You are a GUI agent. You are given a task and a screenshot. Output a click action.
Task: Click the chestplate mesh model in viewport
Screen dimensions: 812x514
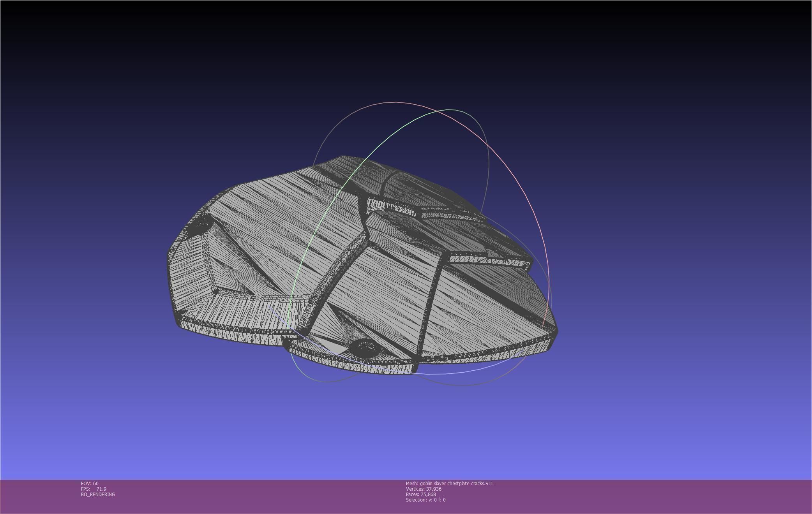click(x=362, y=265)
